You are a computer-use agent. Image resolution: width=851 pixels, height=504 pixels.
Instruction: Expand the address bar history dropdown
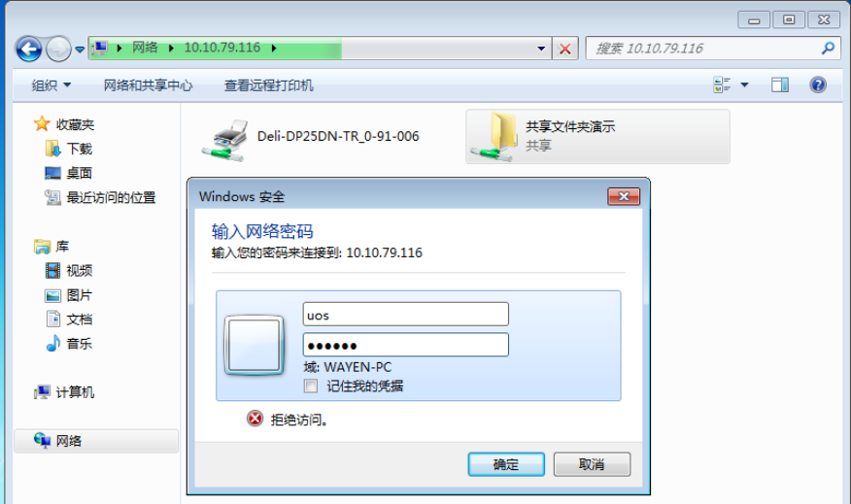coord(541,49)
